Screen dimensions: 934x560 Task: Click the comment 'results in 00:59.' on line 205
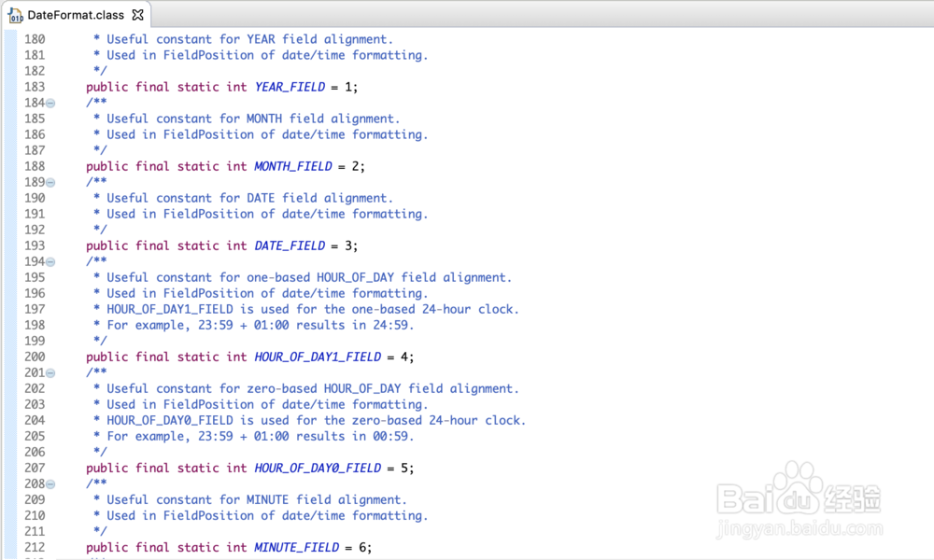(x=355, y=436)
